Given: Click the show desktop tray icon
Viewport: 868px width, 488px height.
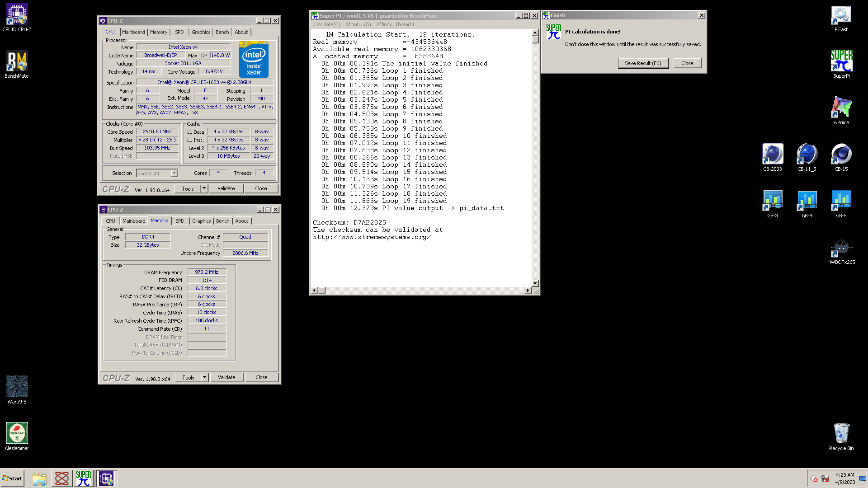Looking at the screenshot, I should [x=863, y=479].
